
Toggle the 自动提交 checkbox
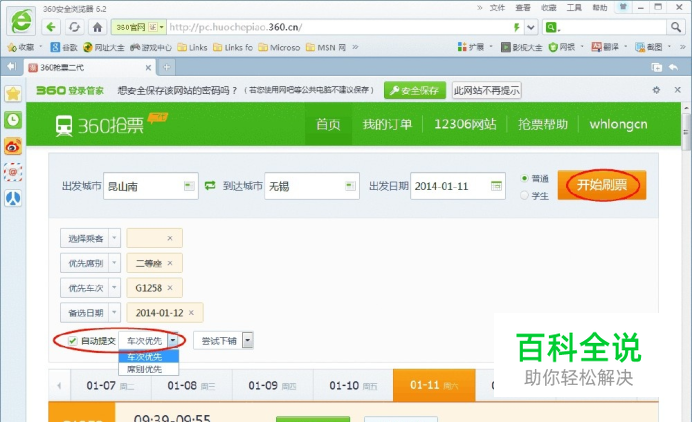coord(73,341)
